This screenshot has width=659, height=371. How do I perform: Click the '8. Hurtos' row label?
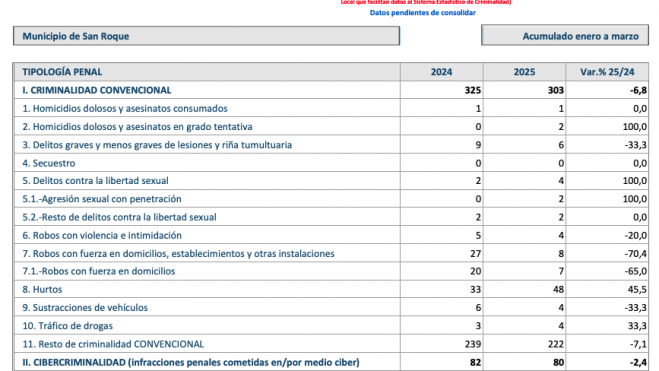[42, 289]
